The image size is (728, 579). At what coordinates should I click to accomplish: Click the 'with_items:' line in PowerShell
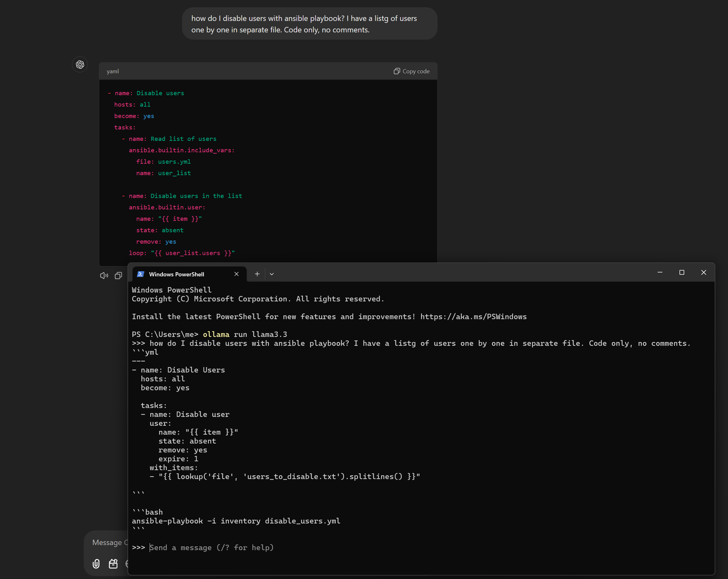point(173,468)
